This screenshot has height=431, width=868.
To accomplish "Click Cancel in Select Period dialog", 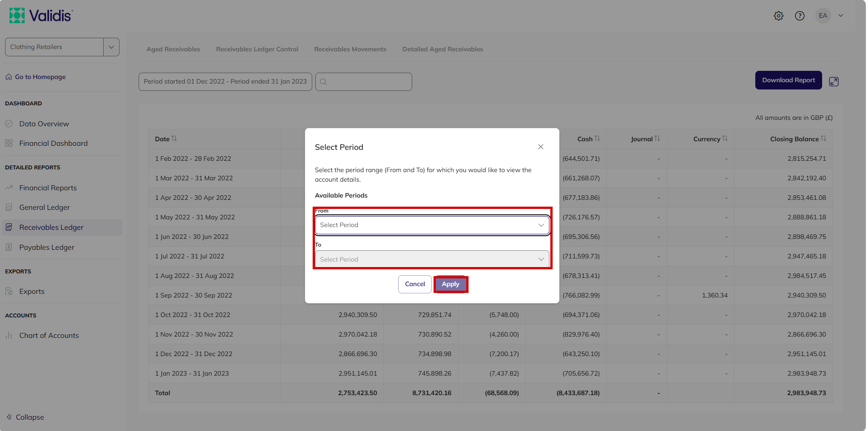I will point(415,284).
